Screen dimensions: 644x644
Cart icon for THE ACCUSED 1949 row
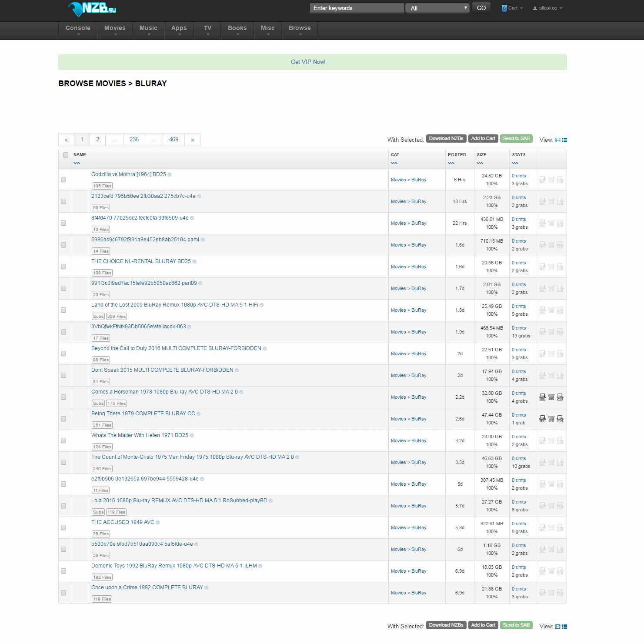pyautogui.click(x=551, y=527)
